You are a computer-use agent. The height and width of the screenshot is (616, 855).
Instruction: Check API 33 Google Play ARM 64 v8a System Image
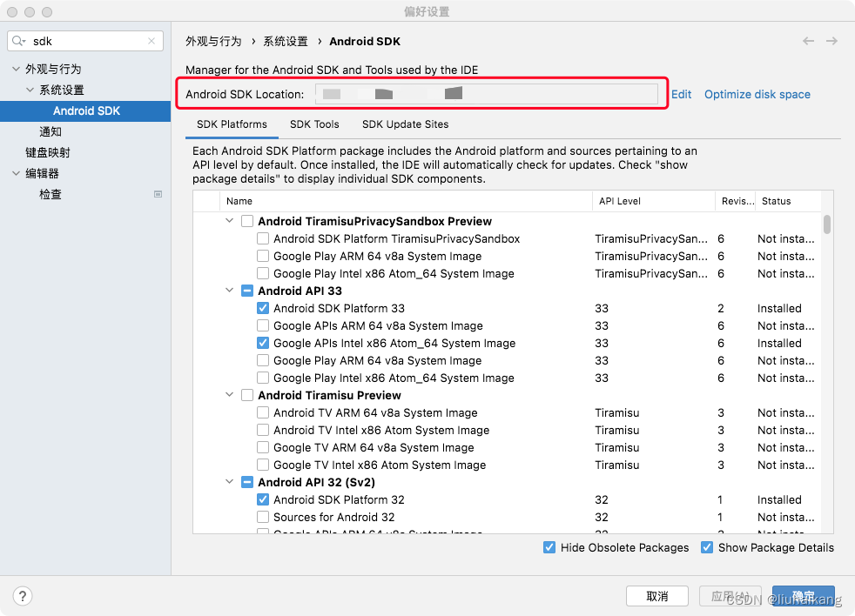click(x=263, y=360)
